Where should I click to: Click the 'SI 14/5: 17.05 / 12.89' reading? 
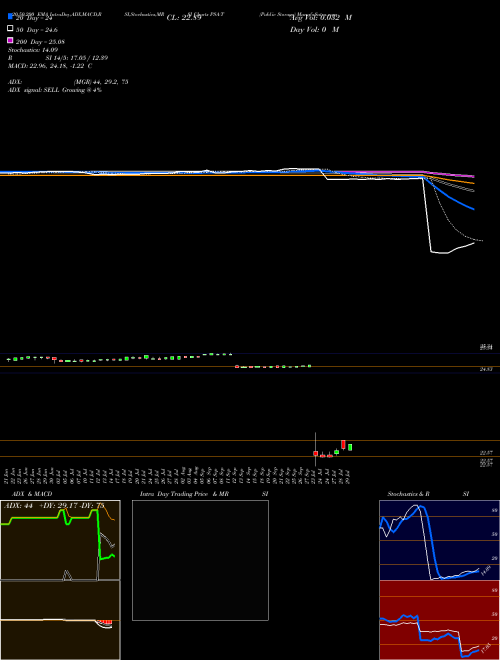click(x=77, y=58)
